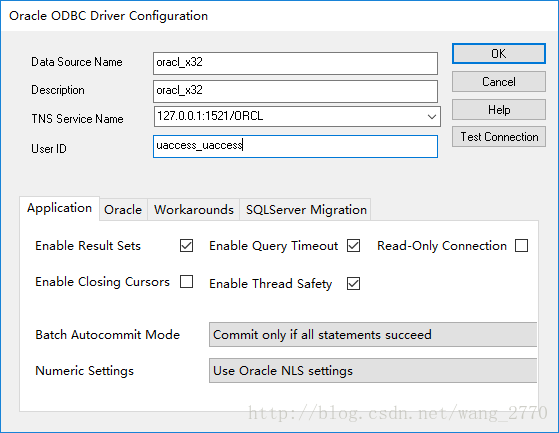
Task: Click the Numeric Settings label
Action: tap(84, 371)
